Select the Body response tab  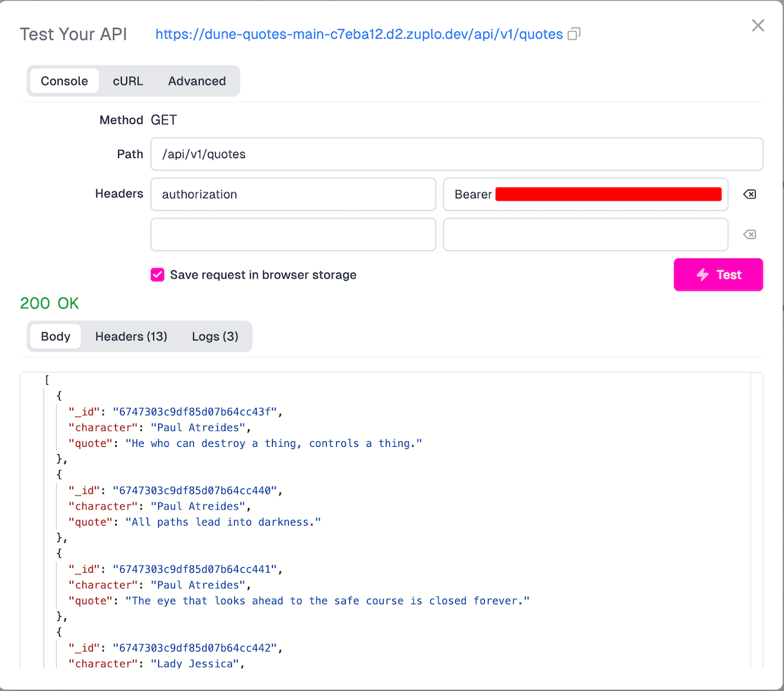point(55,336)
